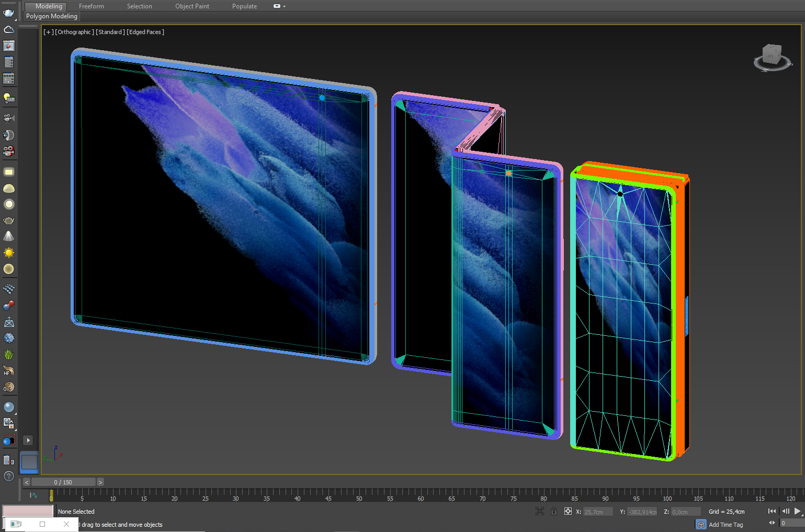Image resolution: width=805 pixels, height=532 pixels.
Task: Switch to the Freeform ribbon tab
Action: 92,6
